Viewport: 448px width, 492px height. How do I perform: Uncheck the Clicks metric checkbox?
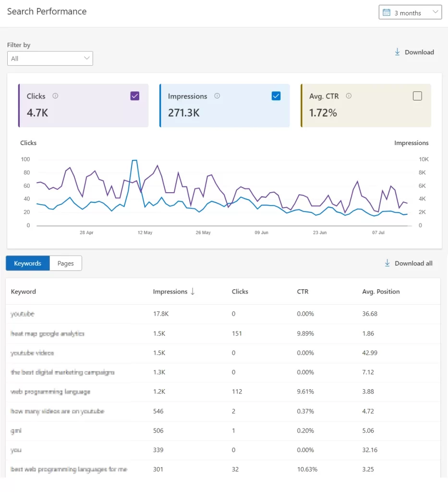pos(135,96)
